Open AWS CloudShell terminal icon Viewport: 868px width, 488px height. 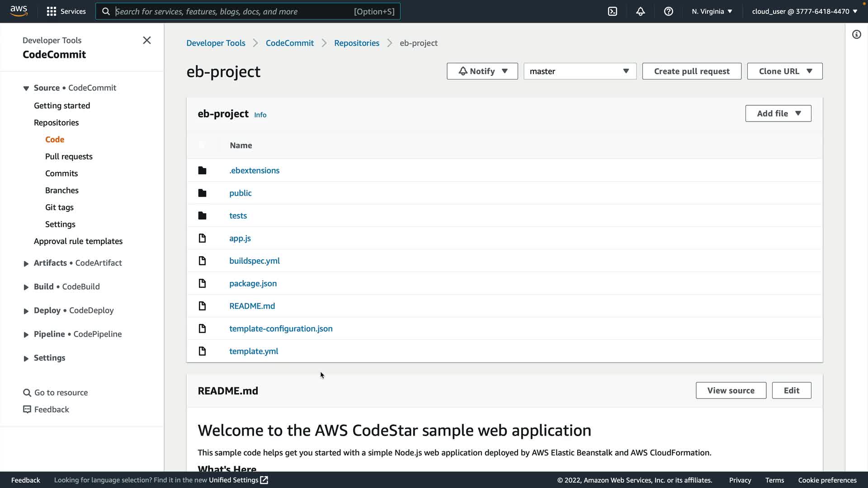click(613, 11)
